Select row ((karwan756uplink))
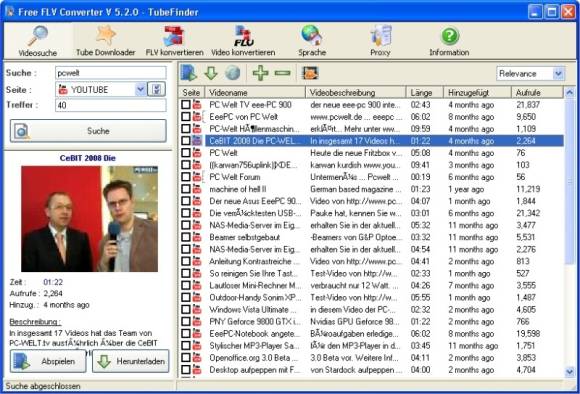Viewport: 580px width, 394px height. [x=371, y=165]
